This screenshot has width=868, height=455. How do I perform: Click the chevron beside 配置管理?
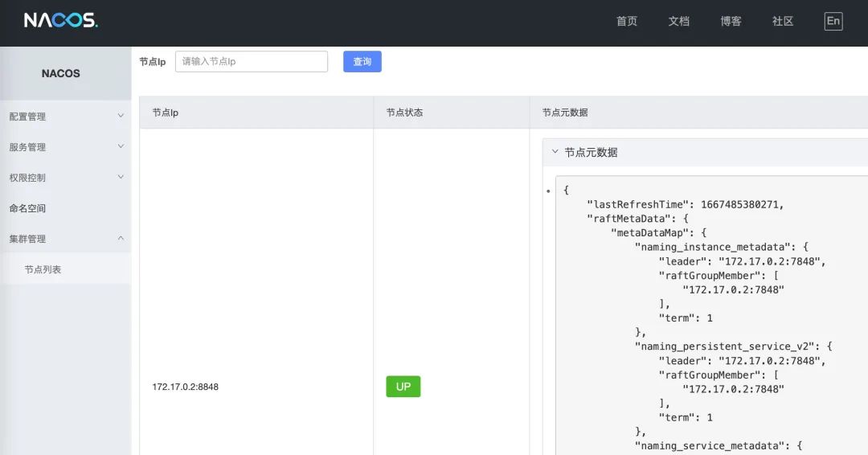click(121, 116)
